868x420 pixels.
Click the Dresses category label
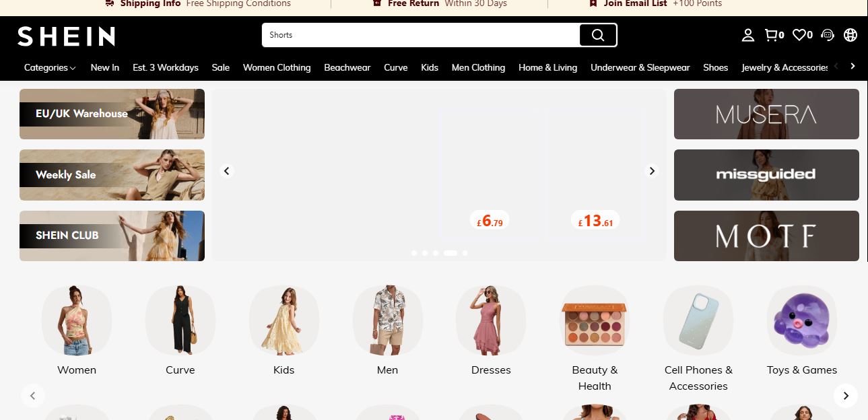click(491, 370)
